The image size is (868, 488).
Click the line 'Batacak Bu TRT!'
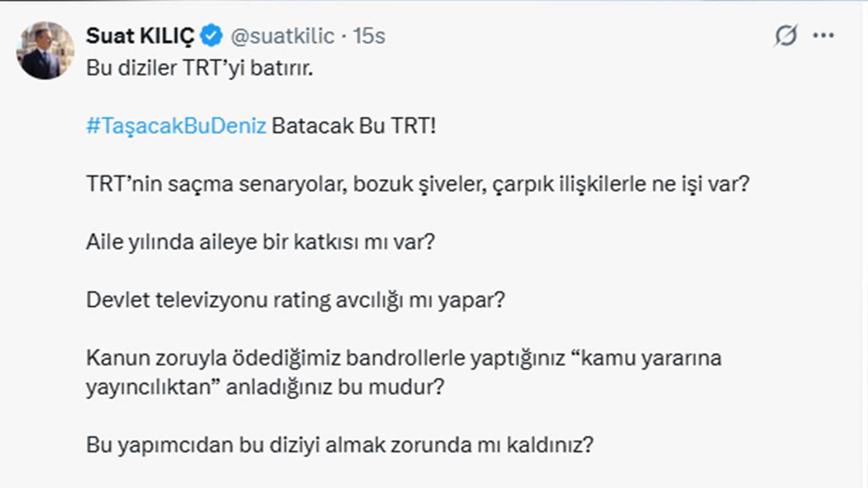pyautogui.click(x=353, y=125)
